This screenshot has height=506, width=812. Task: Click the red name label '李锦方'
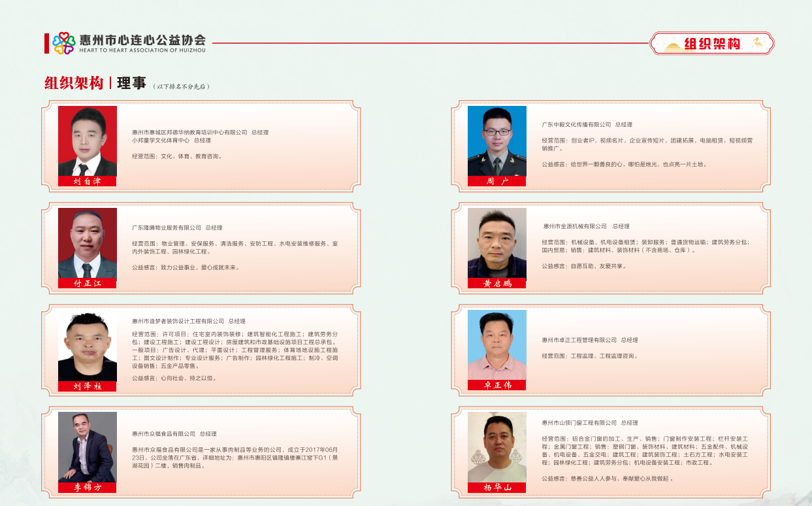pos(88,487)
